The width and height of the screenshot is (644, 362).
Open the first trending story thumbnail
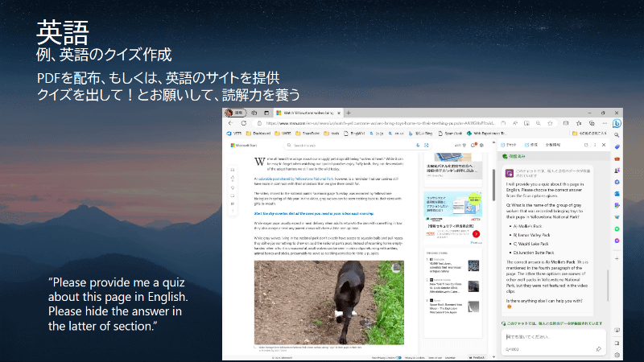(x=473, y=265)
